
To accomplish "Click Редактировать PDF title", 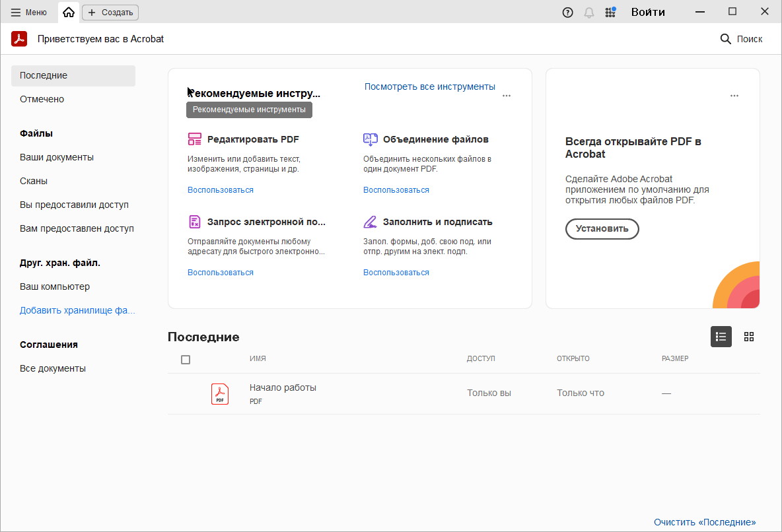I will tap(254, 139).
